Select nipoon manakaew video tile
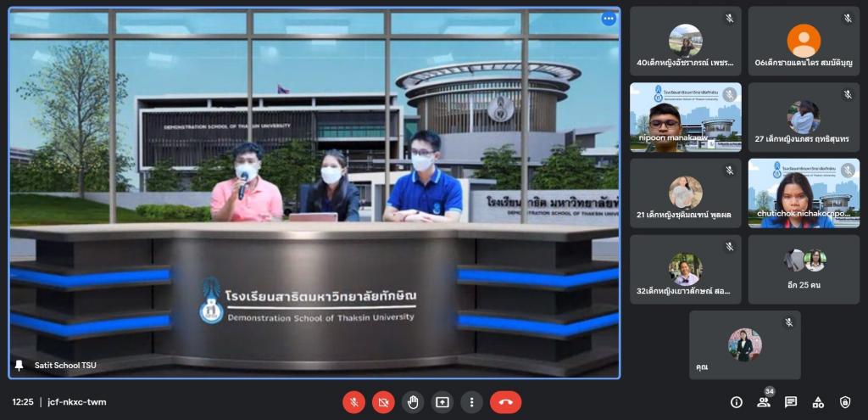 click(685, 117)
